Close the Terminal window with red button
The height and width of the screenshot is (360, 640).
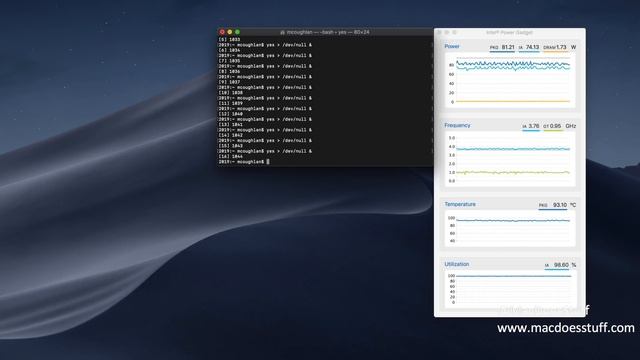tap(222, 32)
